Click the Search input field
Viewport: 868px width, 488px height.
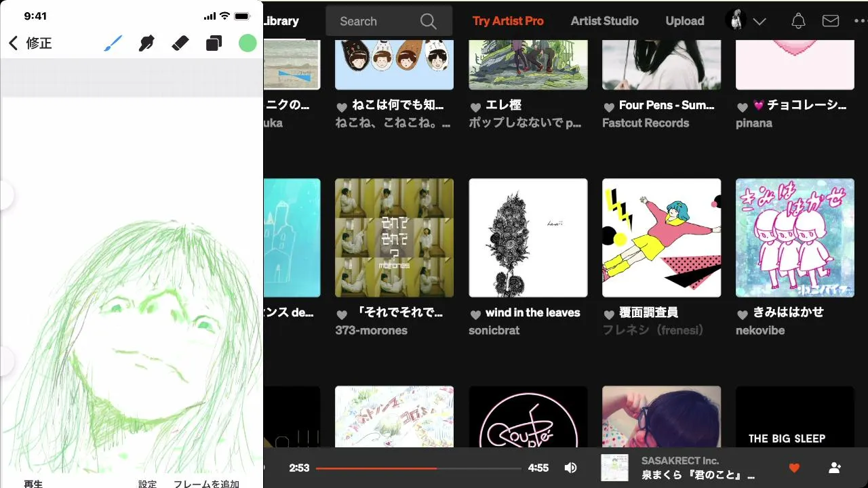click(x=389, y=21)
